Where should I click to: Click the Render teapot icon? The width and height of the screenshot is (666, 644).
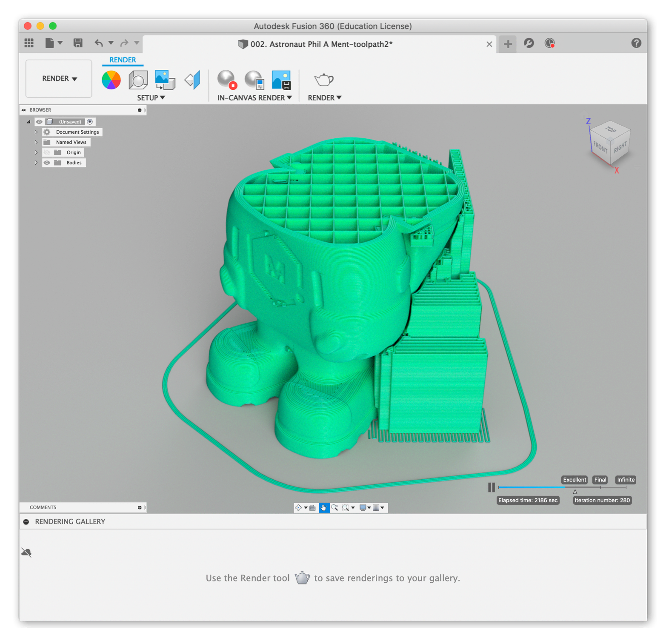(x=324, y=80)
